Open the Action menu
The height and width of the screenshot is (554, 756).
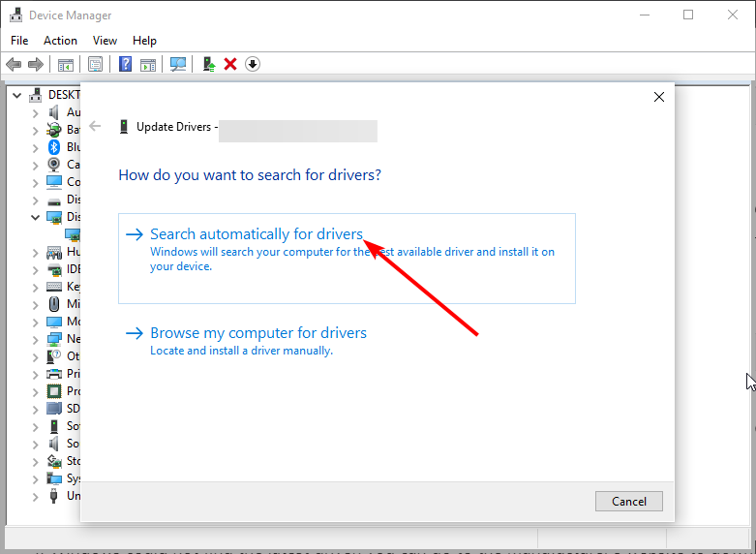[60, 41]
